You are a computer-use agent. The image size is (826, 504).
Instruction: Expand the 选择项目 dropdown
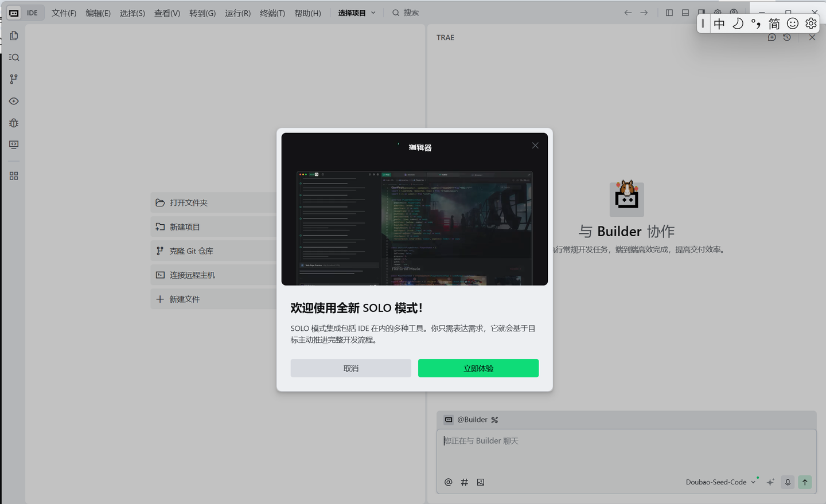tap(357, 13)
